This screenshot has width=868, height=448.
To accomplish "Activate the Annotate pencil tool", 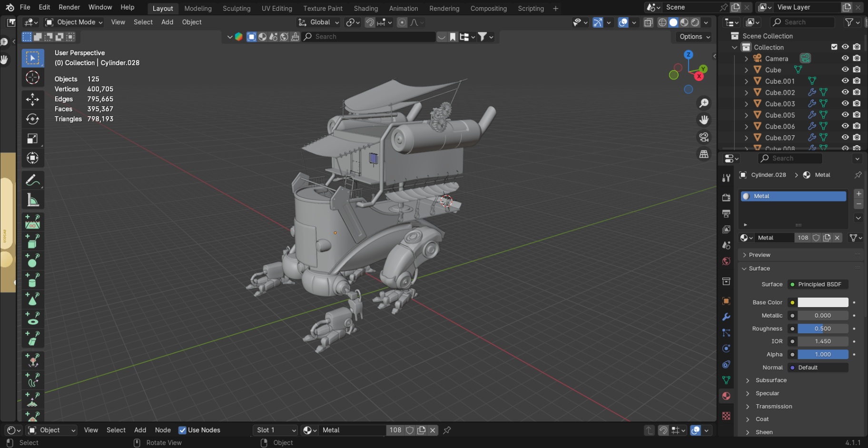I will point(32,180).
